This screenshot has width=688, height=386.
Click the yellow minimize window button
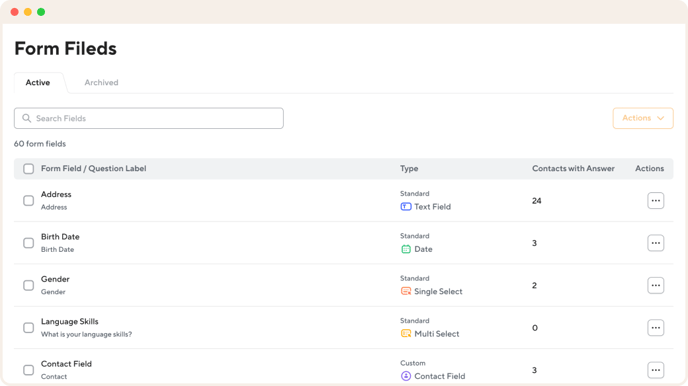click(28, 12)
